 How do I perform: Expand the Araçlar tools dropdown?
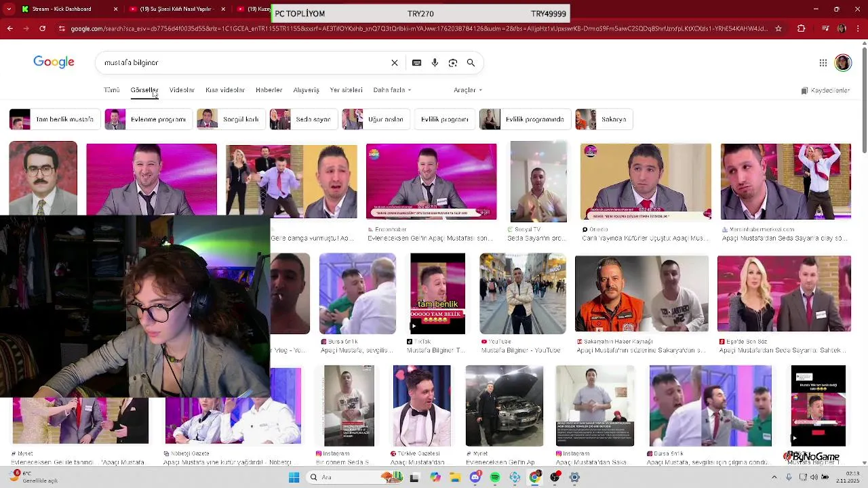(x=468, y=90)
